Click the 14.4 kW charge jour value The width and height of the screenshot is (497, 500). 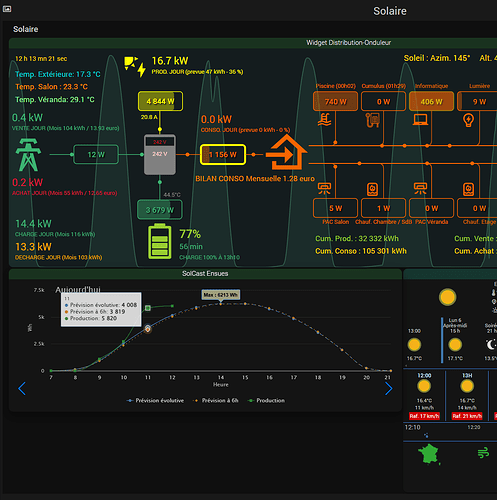pos(33,224)
